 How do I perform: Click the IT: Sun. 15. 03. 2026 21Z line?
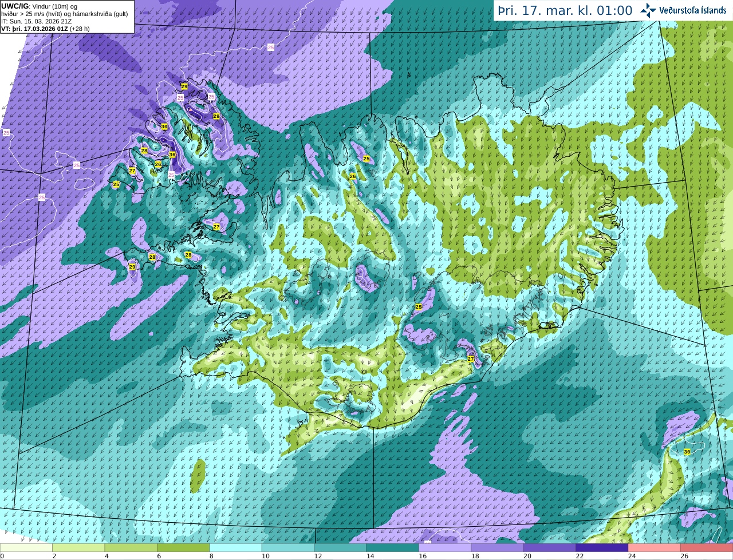click(36, 21)
